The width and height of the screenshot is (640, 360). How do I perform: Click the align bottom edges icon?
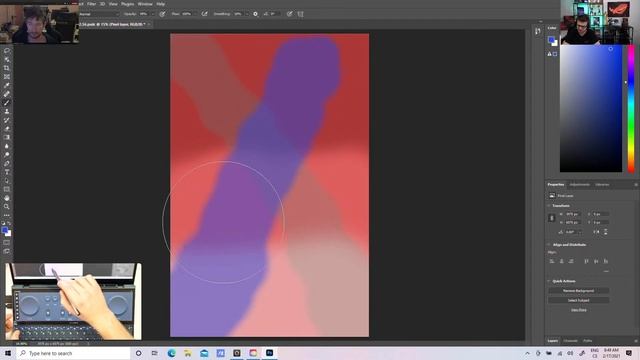(x=606, y=261)
